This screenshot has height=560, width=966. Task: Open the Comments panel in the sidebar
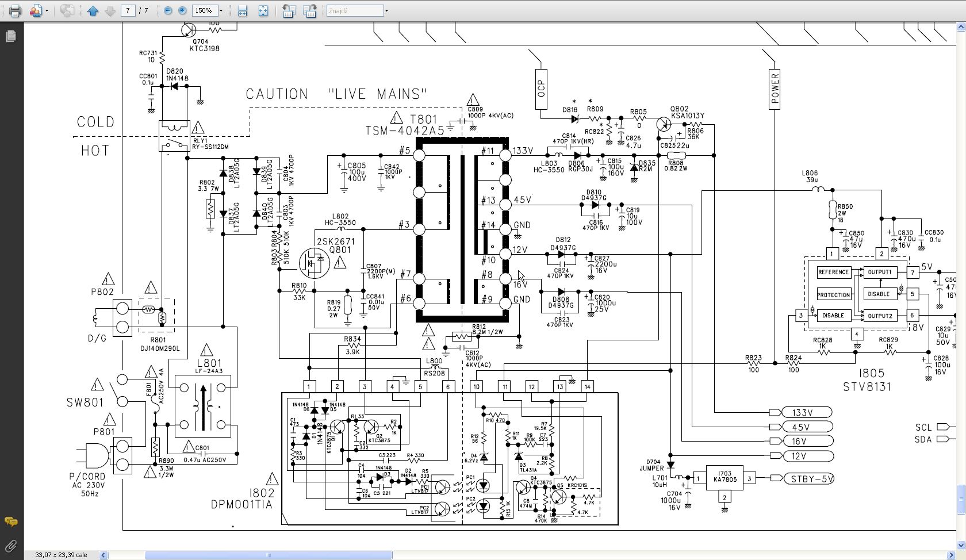[10, 521]
